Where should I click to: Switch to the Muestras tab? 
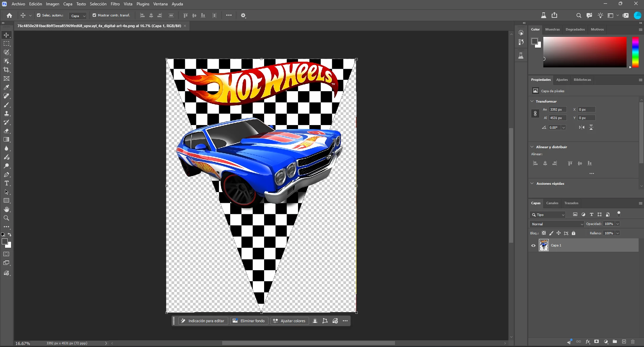point(552,30)
